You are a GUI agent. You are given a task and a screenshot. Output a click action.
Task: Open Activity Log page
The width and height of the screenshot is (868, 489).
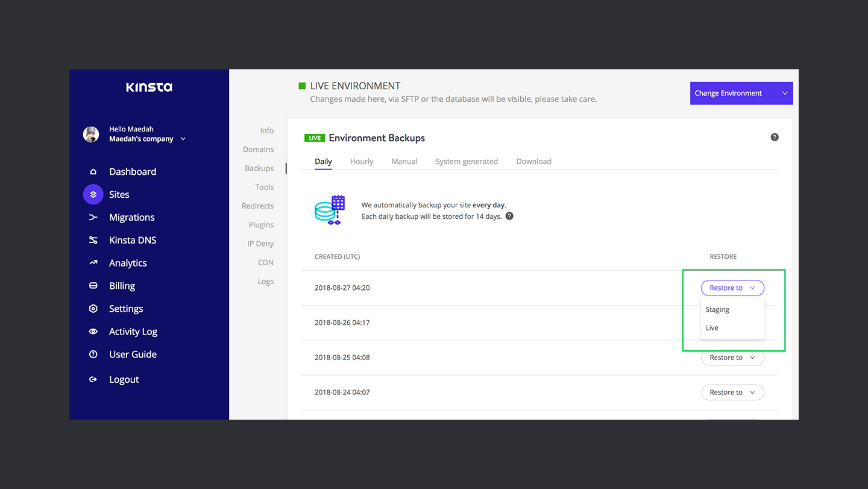pyautogui.click(x=133, y=332)
